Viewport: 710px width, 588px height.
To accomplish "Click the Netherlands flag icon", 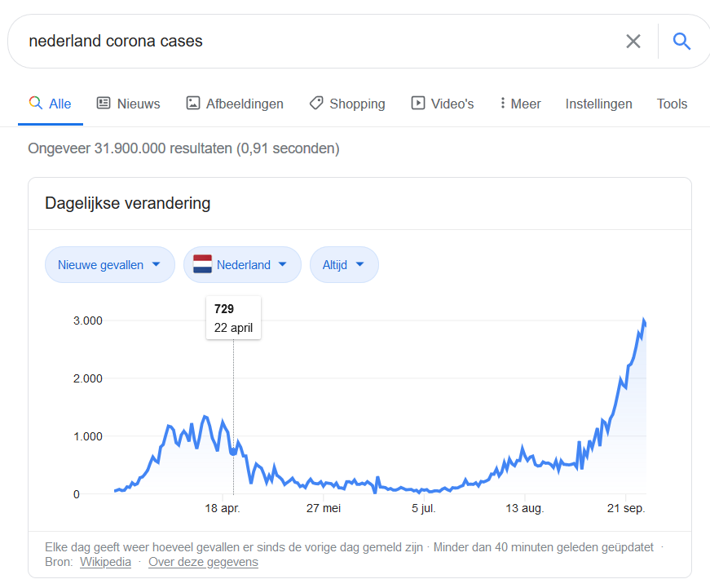I will click(202, 264).
